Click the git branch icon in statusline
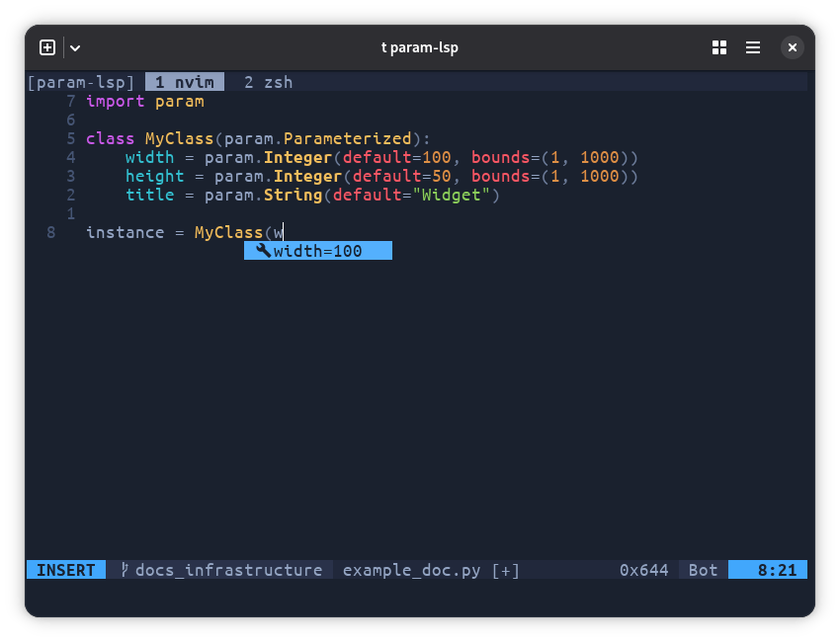The image size is (840, 642). pyautogui.click(x=125, y=570)
